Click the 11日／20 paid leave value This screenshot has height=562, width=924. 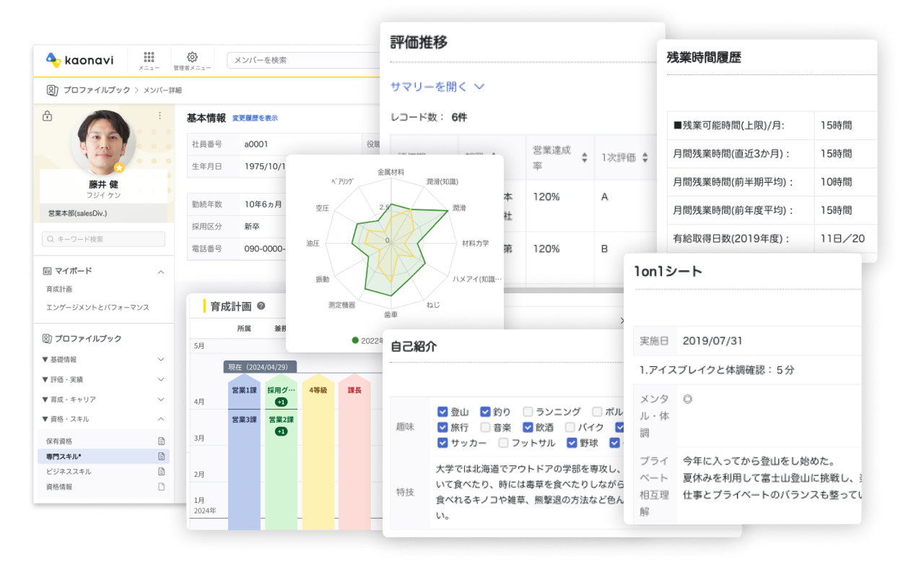[x=842, y=239]
